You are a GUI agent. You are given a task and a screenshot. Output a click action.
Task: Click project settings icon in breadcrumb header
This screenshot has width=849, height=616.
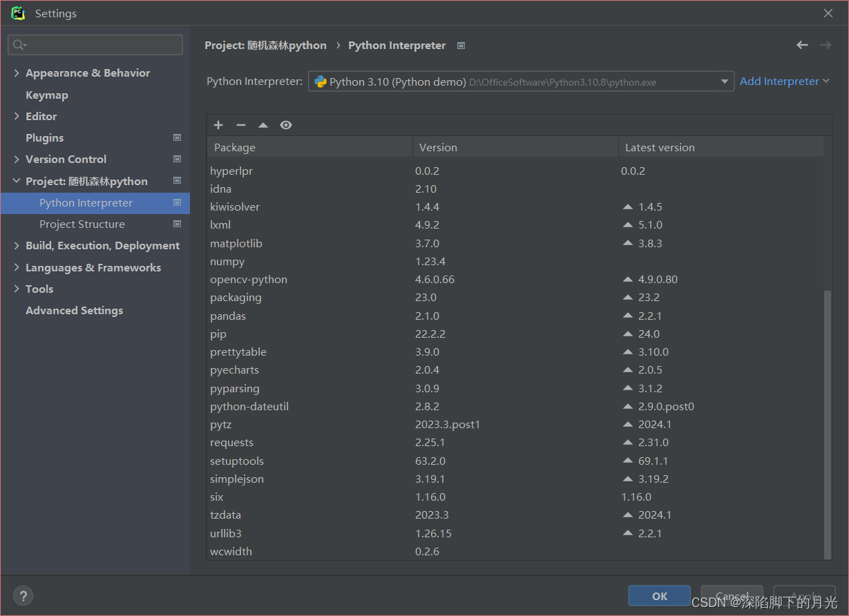pos(461,46)
